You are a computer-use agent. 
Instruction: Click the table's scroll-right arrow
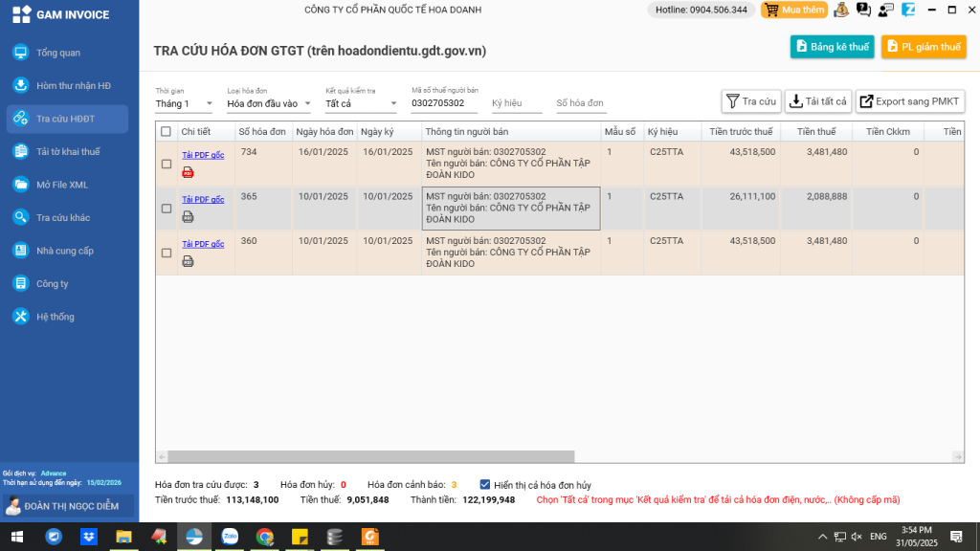pyautogui.click(x=958, y=456)
